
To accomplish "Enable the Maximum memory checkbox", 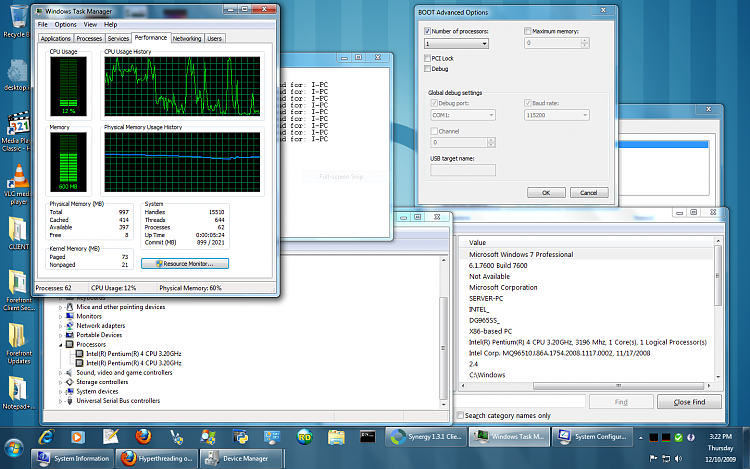I will [528, 31].
